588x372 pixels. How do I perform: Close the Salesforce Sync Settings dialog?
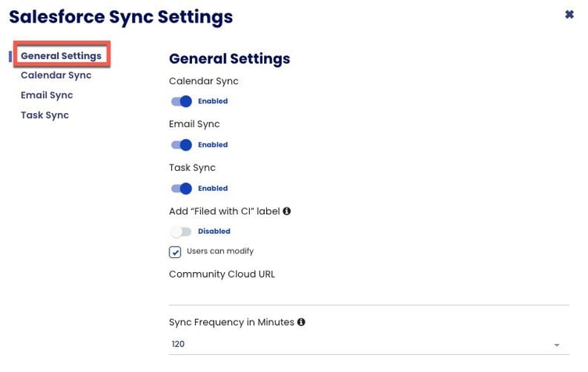[569, 15]
